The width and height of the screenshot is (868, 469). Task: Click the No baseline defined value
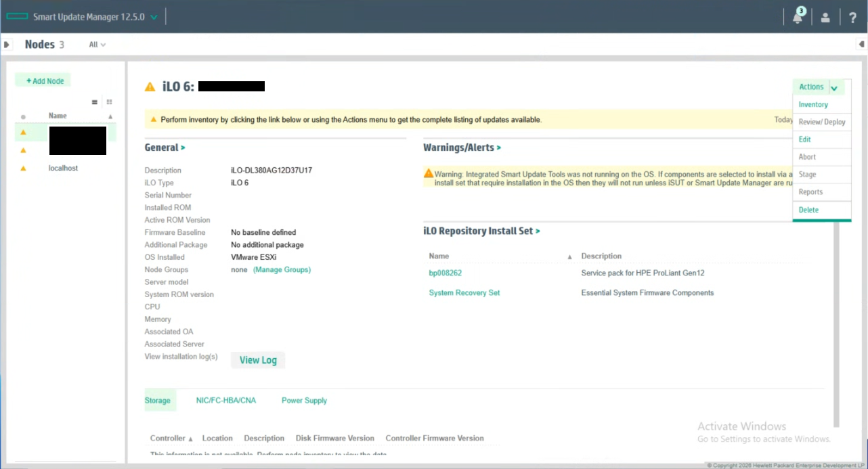pyautogui.click(x=263, y=232)
